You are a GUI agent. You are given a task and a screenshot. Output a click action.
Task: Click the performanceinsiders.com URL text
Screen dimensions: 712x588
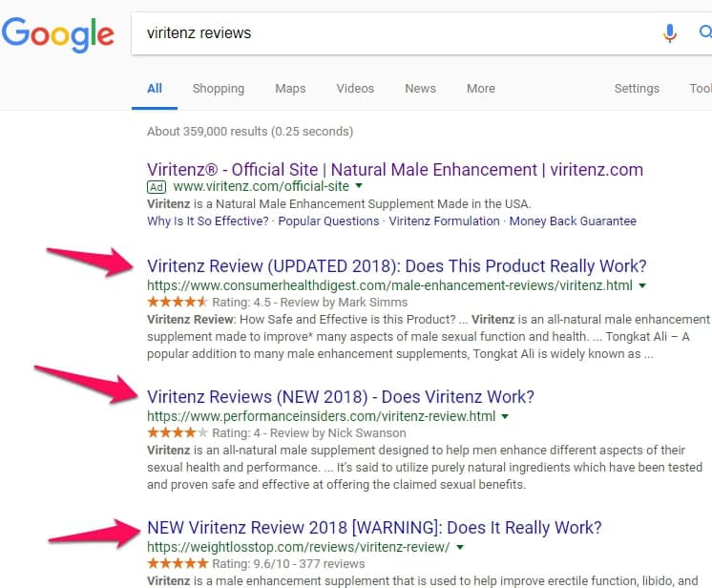pyautogui.click(x=321, y=416)
